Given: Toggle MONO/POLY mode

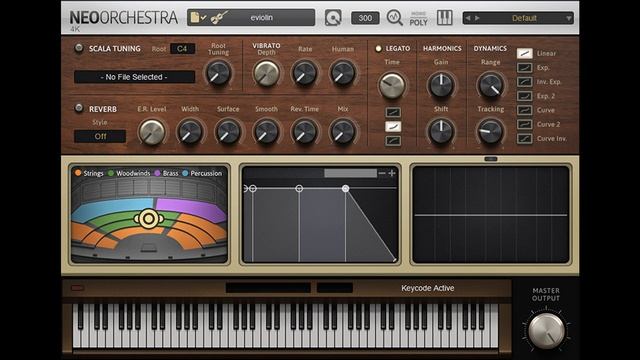Looking at the screenshot, I should coord(418,19).
